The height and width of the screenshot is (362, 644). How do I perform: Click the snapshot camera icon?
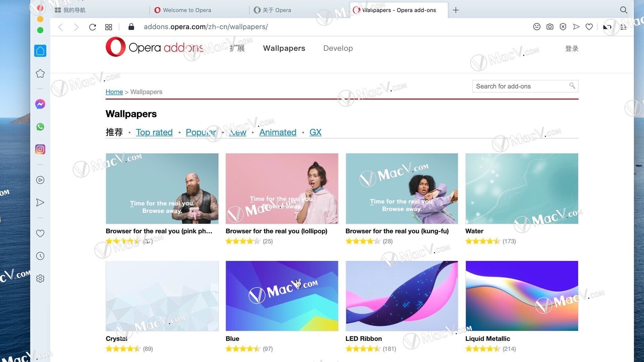coord(550,27)
